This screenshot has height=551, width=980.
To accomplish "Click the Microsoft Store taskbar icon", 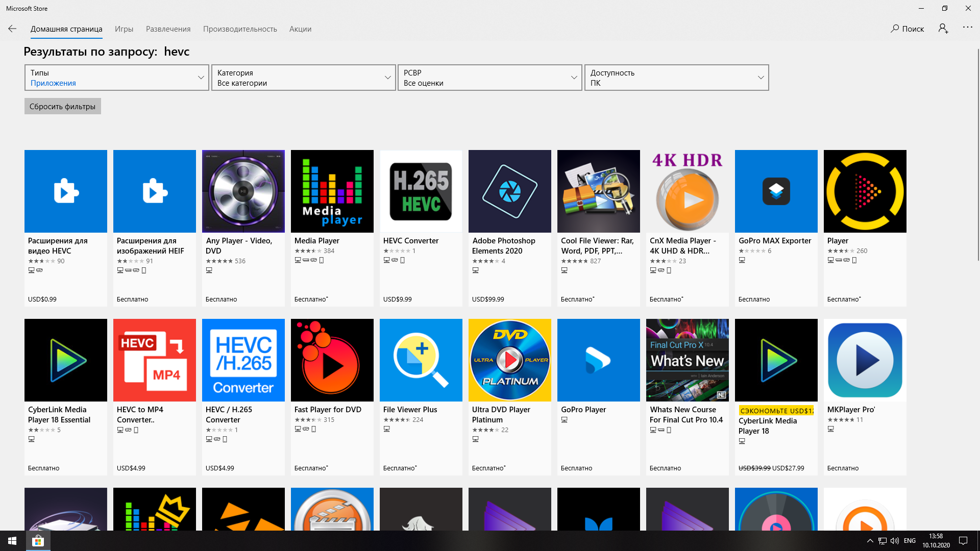I will point(38,541).
